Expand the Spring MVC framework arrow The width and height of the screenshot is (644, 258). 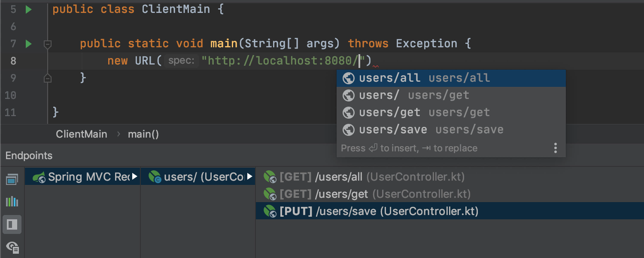coord(134,177)
